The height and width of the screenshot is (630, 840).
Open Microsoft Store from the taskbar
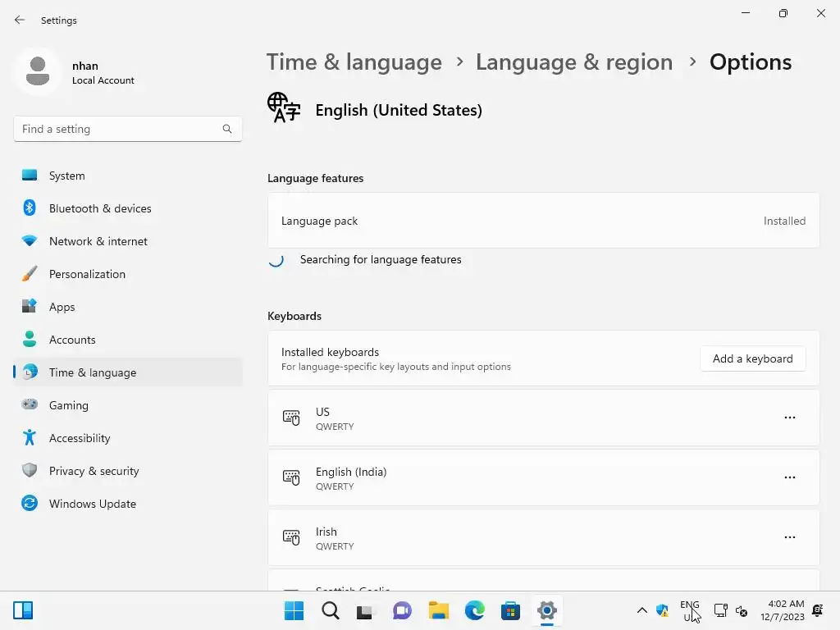pos(510,610)
